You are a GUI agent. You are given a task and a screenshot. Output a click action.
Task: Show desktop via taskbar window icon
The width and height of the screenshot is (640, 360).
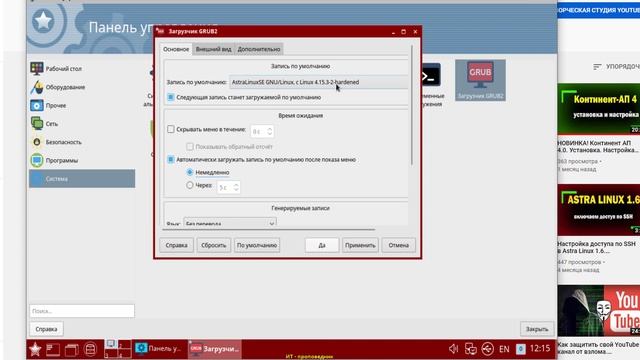(53, 349)
